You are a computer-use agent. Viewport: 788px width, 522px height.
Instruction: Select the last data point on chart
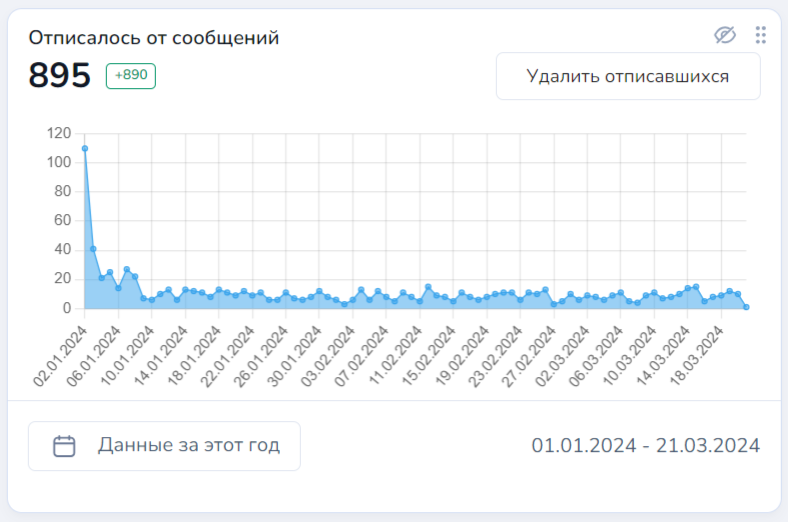[x=746, y=307]
